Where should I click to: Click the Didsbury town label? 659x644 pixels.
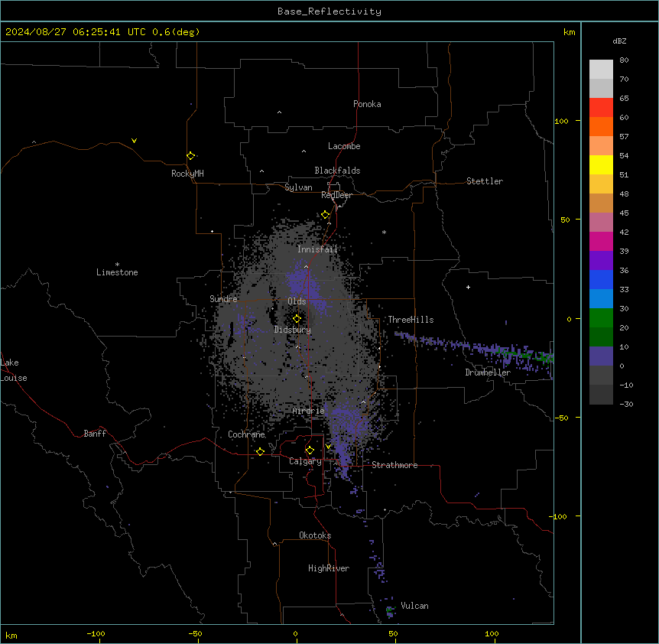[293, 330]
